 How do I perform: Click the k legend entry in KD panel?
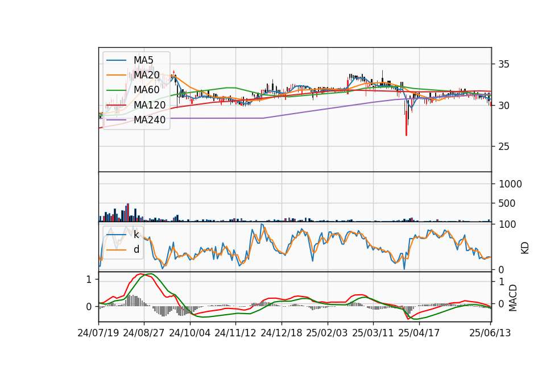point(136,235)
